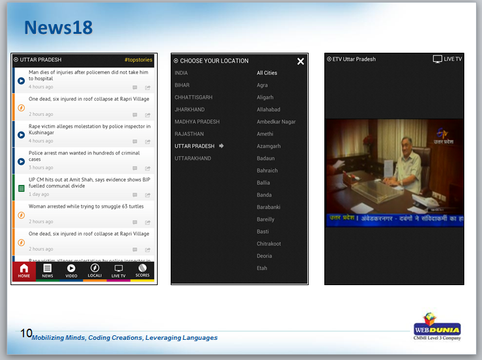Choose Bareilly city
This screenshot has width=482, height=360.
pos(265,220)
